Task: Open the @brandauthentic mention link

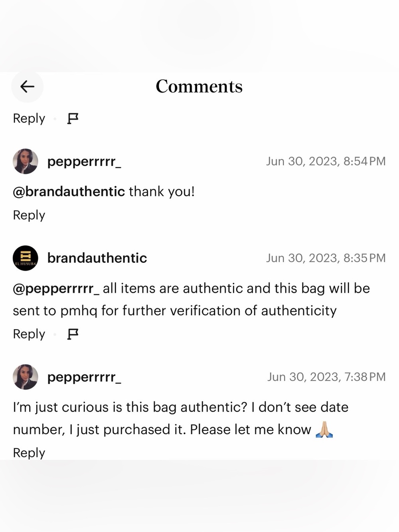Action: [x=69, y=192]
